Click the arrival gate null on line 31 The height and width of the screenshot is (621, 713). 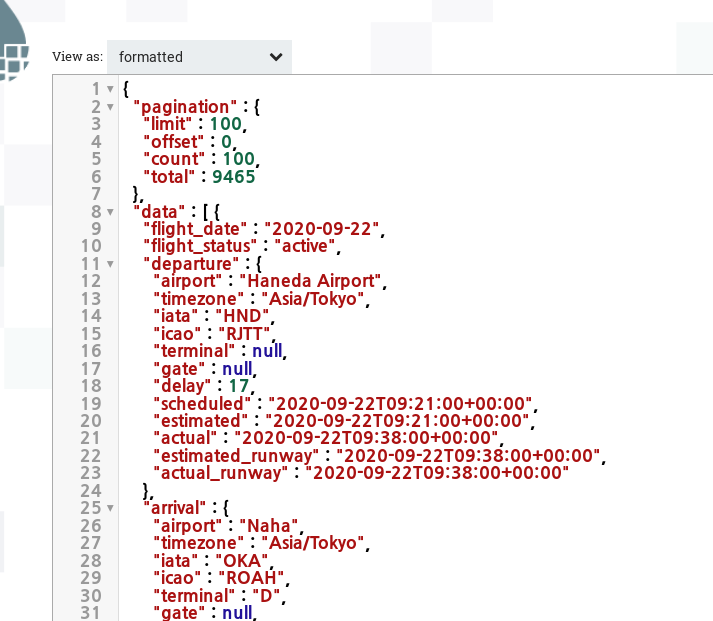pos(237,613)
